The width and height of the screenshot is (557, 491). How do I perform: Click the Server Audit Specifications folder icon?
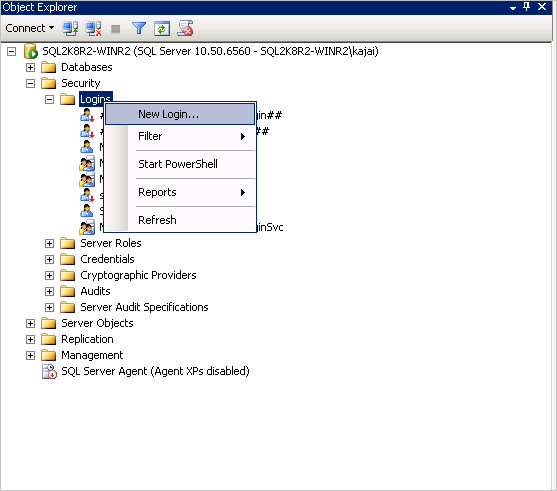(67, 307)
